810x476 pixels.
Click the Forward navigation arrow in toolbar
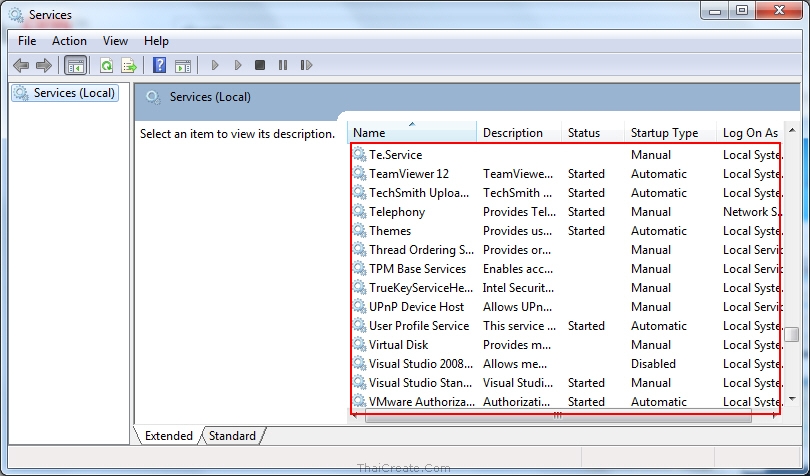43,66
